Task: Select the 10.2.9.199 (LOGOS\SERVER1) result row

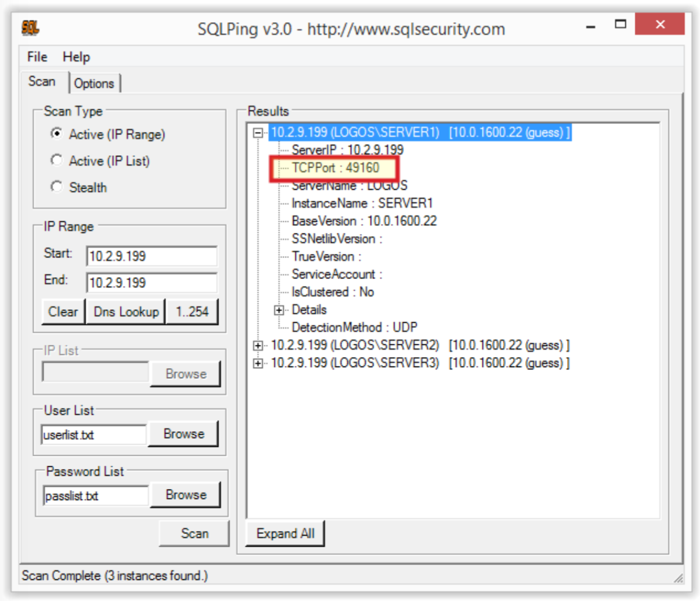Action: [x=420, y=132]
